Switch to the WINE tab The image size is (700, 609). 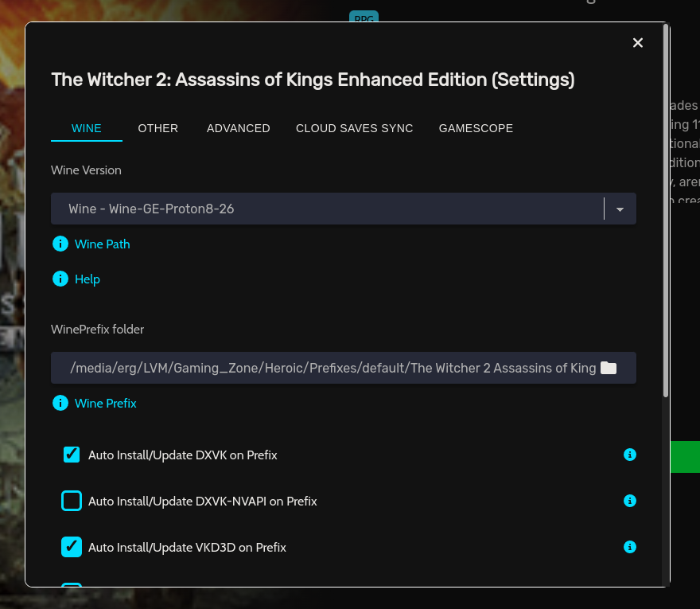coord(87,128)
